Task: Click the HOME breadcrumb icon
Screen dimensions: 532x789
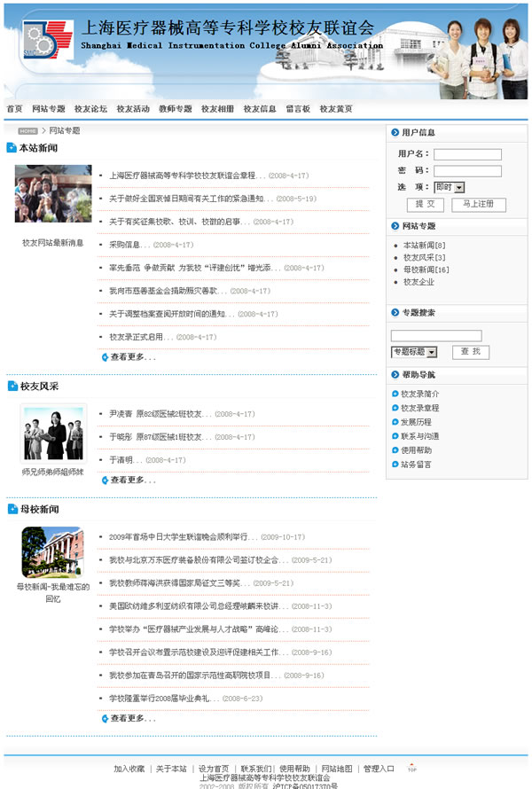Action: coord(27,131)
